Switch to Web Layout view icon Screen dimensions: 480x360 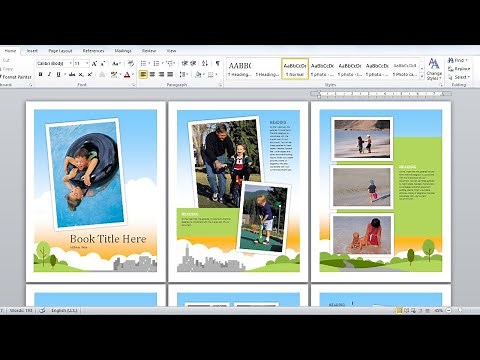pyautogui.click(x=414, y=310)
